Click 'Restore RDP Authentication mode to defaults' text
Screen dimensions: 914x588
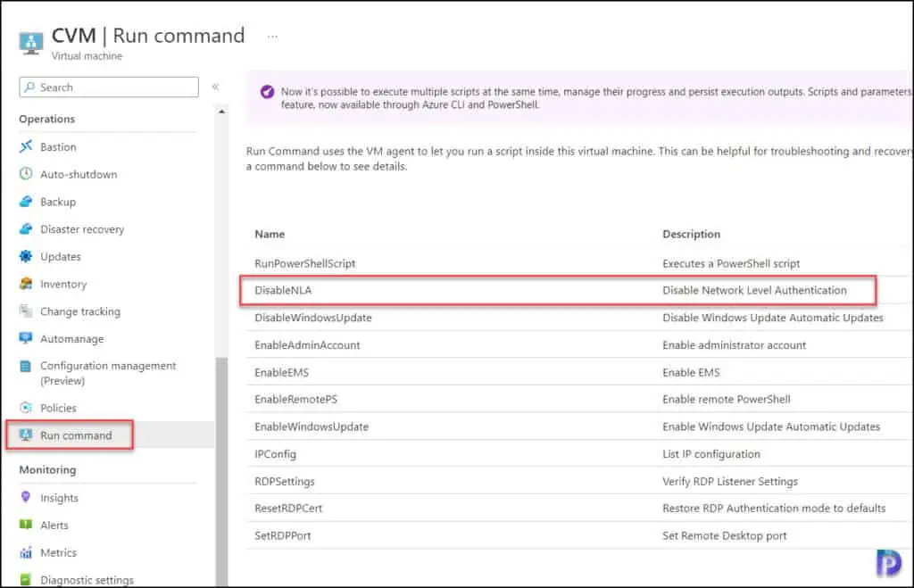774,509
